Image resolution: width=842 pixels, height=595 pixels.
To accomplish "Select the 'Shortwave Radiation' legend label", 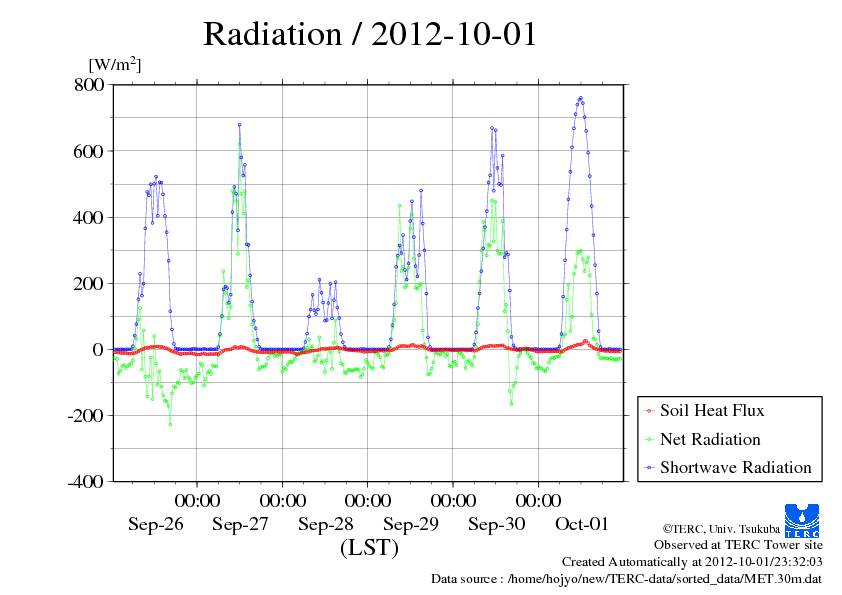I will click(736, 467).
